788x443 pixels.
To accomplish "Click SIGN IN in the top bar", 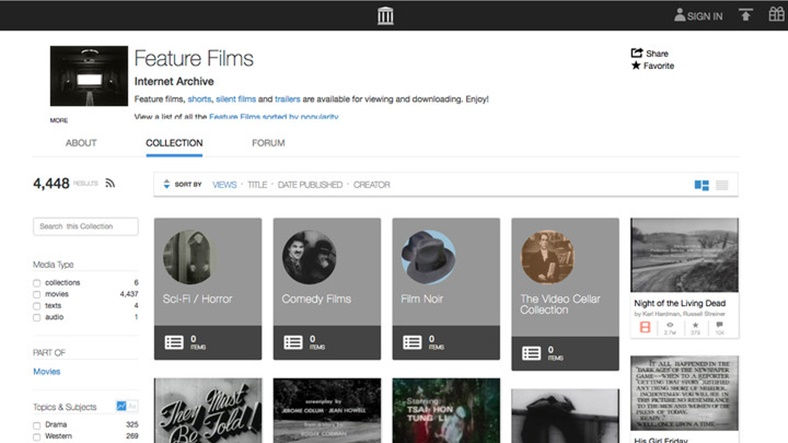I will pos(698,16).
